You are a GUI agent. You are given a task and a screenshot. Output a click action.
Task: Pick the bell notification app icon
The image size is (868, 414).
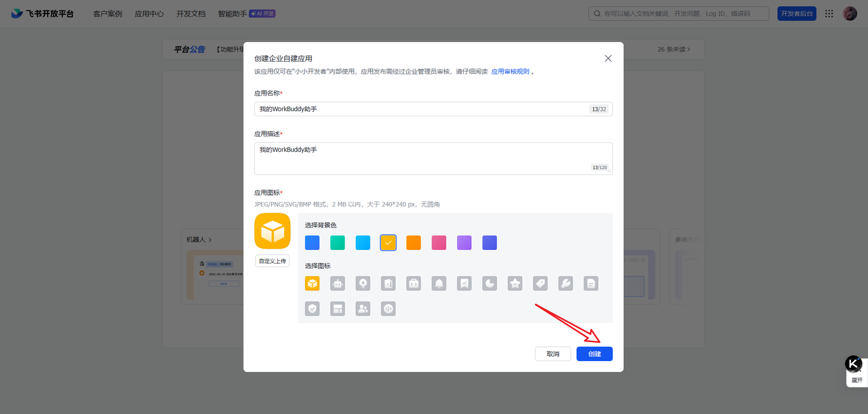(439, 284)
